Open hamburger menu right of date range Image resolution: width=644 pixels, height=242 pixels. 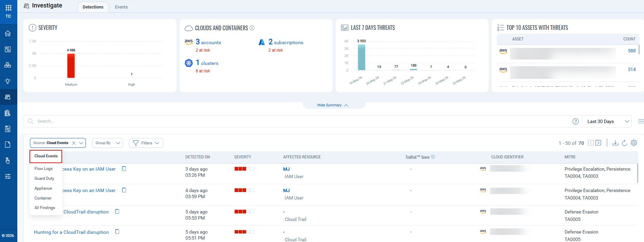pyautogui.click(x=641, y=121)
